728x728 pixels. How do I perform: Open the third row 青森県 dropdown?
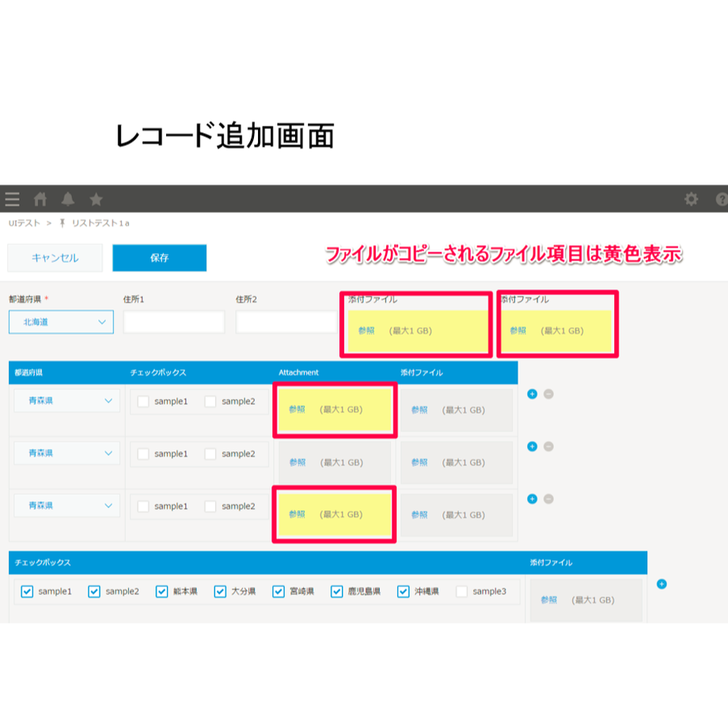click(66, 506)
